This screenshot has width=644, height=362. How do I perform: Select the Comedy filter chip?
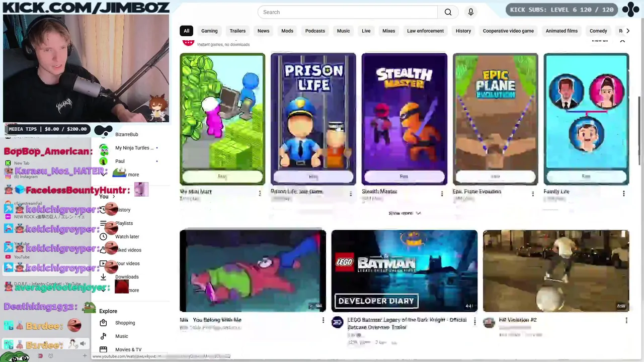(x=598, y=31)
